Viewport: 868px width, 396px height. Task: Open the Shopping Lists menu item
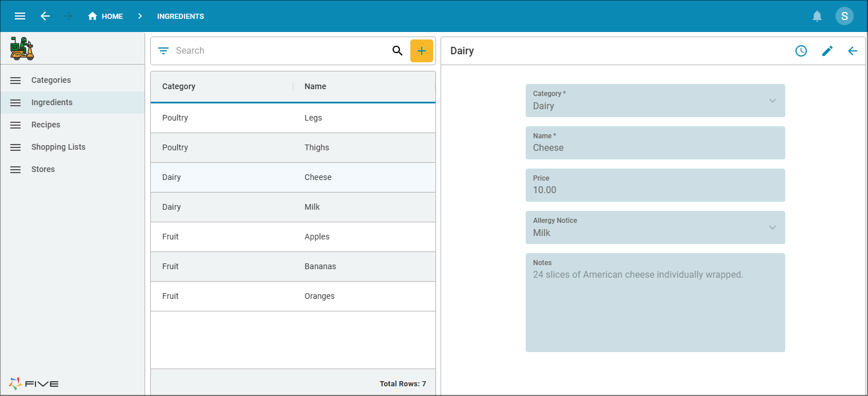point(73,147)
